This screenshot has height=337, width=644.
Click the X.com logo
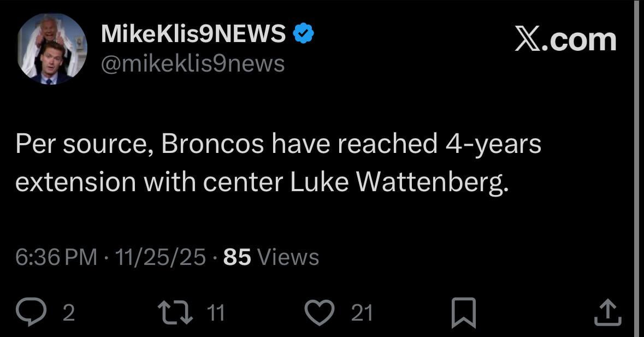coord(566,38)
